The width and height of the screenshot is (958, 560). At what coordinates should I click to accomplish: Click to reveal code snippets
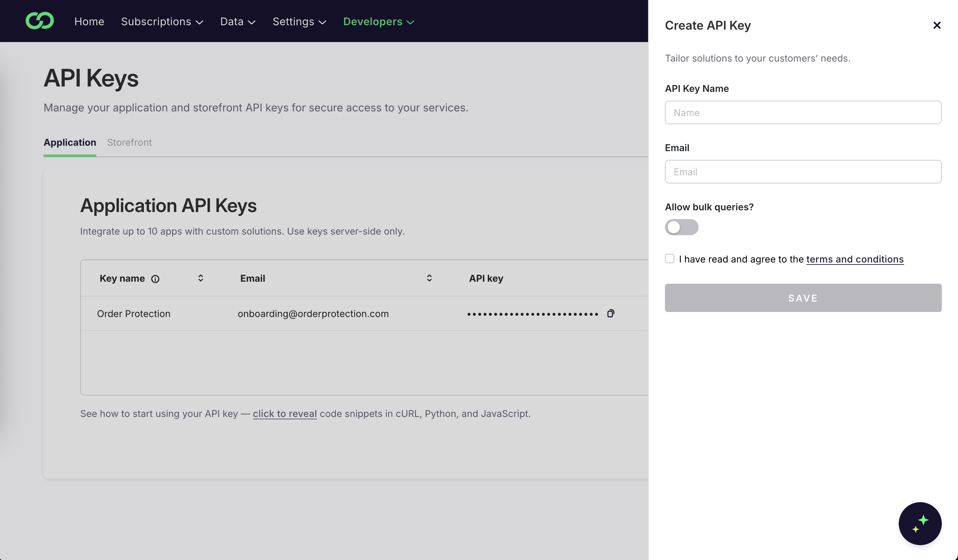pyautogui.click(x=284, y=414)
